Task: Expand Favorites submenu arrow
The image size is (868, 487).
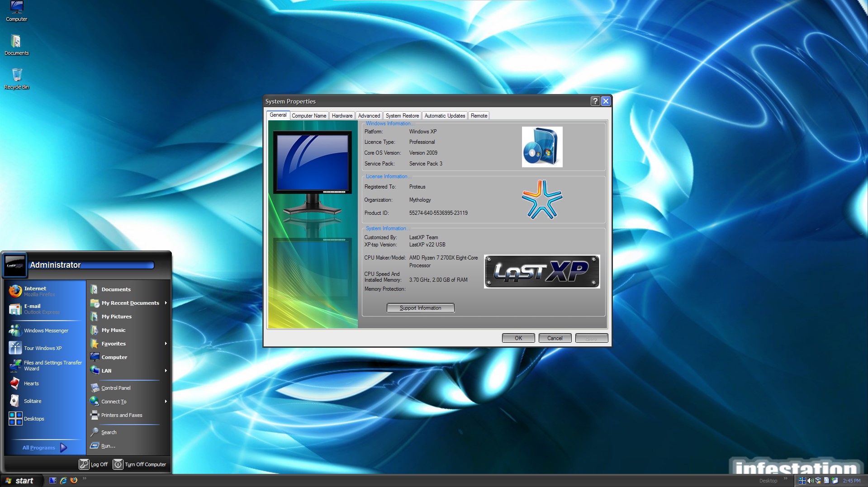Action: 166,344
